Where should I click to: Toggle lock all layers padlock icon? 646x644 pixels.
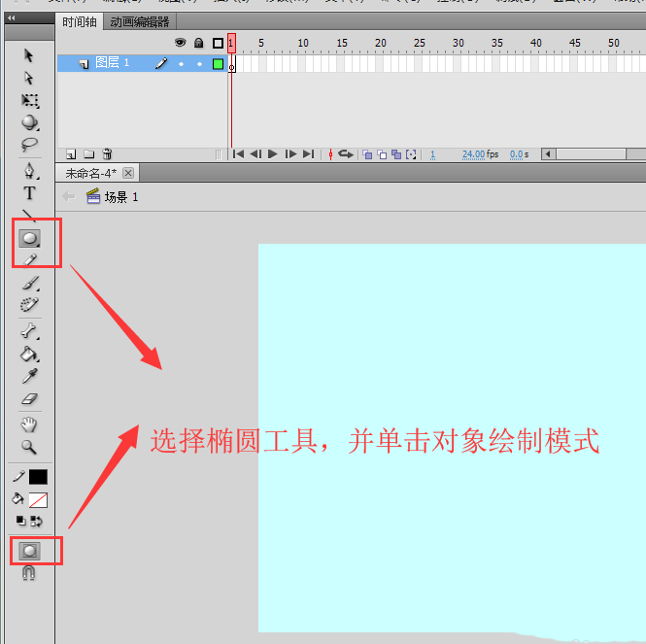tap(198, 43)
